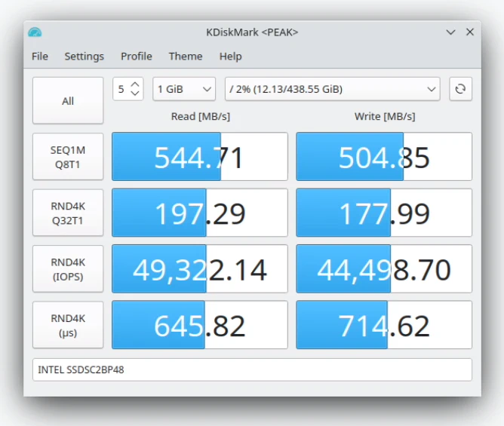Image resolution: width=504 pixels, height=426 pixels.
Task: Click the latency write value 714.62
Action: (x=384, y=325)
